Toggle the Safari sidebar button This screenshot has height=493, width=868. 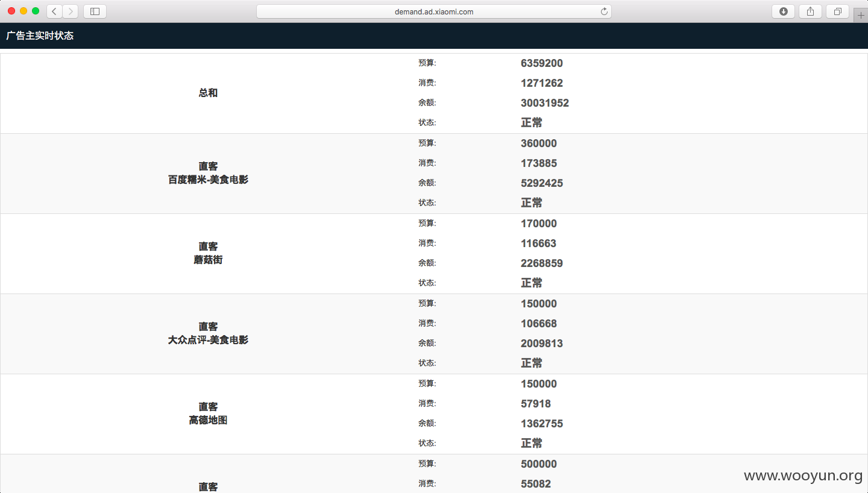95,11
